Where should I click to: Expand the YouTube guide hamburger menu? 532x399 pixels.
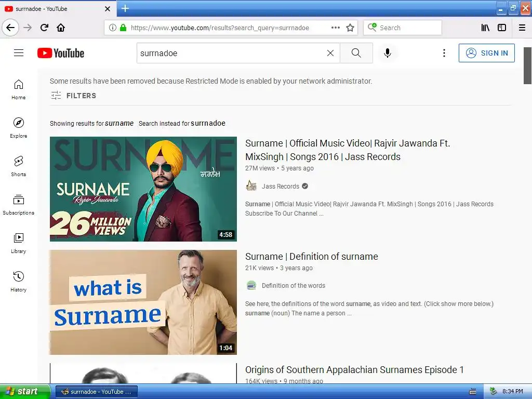point(19,53)
